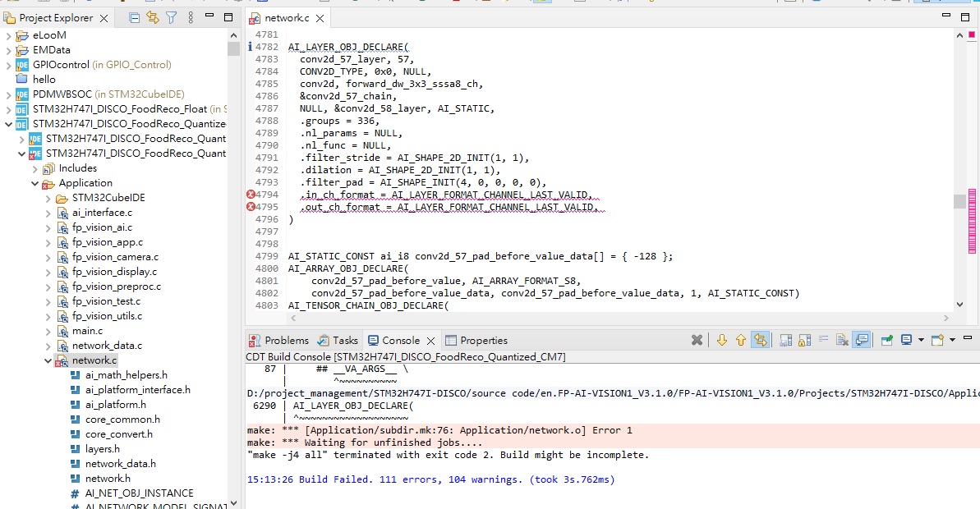Toggle Link with Editor in Project Explorer
Image resolution: width=980 pixels, height=509 pixels.
[152, 17]
